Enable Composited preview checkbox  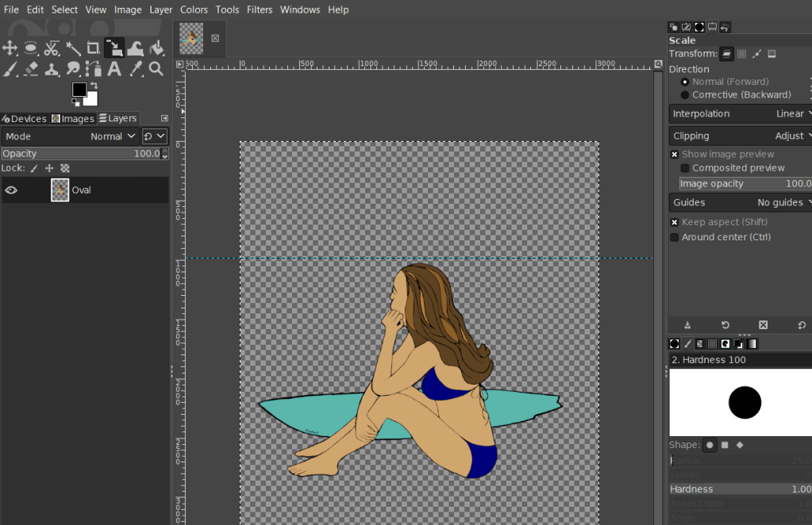pos(685,168)
